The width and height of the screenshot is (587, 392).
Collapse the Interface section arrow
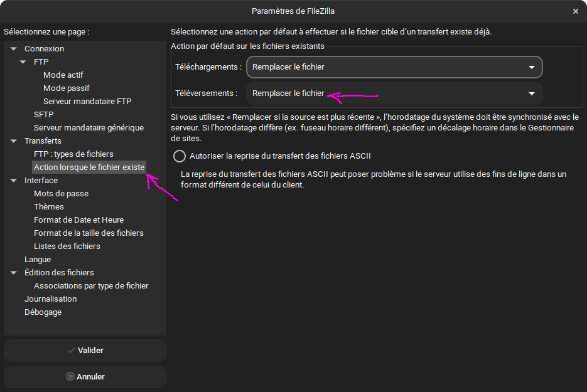tap(14, 181)
